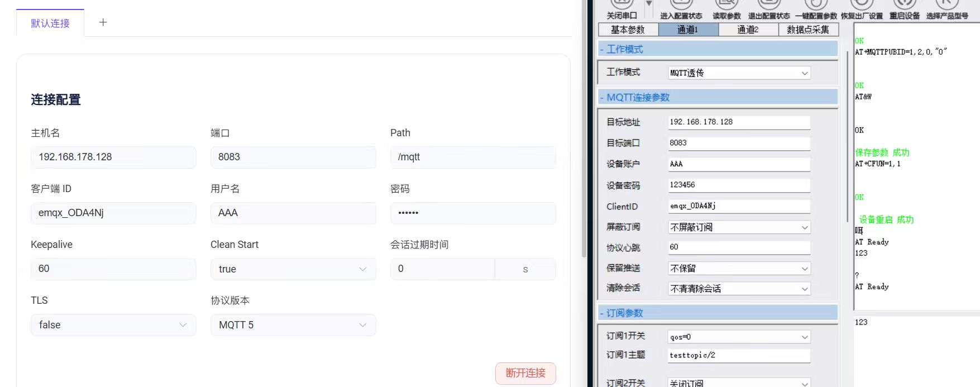Click the 目标地址 input field
The width and height of the screenshot is (980, 387).
coord(738,122)
